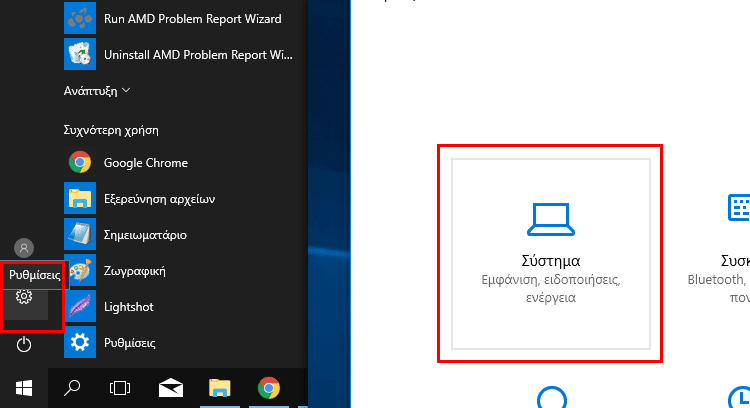Open File Explorer from the taskbar
The image size is (750, 408).
pyautogui.click(x=219, y=387)
